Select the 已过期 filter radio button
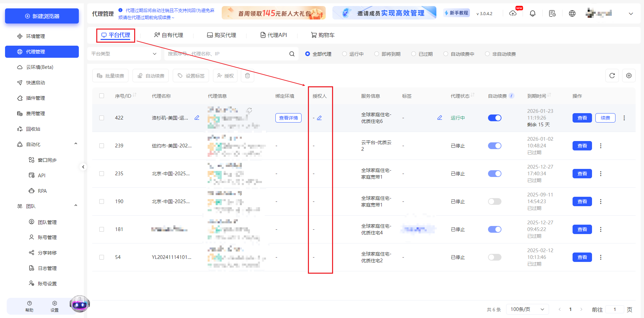Image resolution: width=644 pixels, height=318 pixels. click(x=413, y=54)
